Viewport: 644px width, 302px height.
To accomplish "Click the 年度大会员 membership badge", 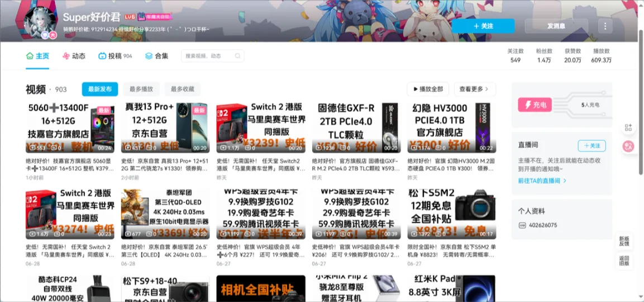I will coord(154,16).
